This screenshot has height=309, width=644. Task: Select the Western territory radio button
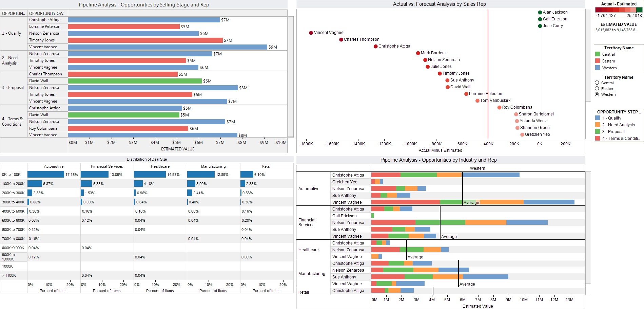[x=597, y=94]
